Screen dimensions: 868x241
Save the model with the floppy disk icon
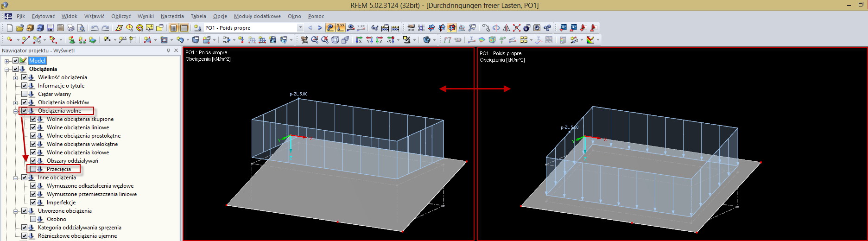(x=51, y=28)
